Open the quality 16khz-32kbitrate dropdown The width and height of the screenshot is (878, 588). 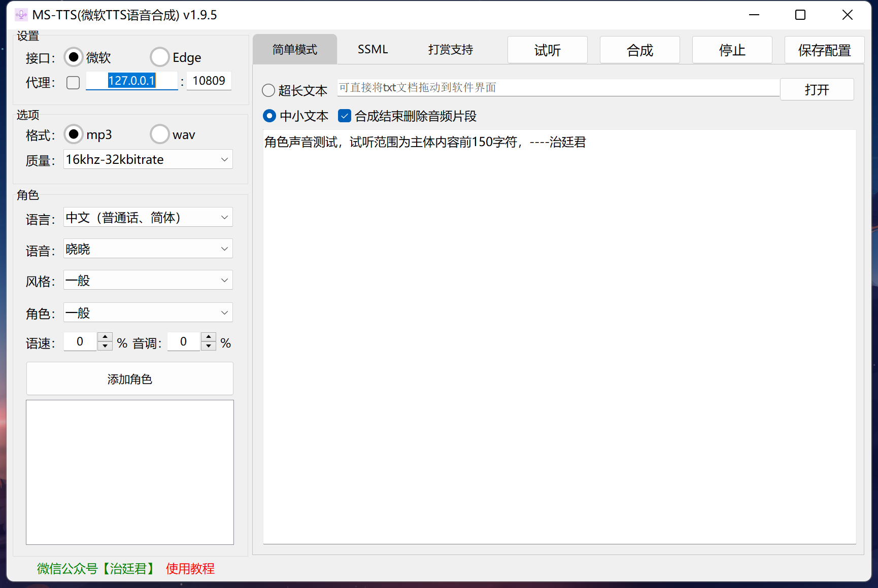pos(148,159)
